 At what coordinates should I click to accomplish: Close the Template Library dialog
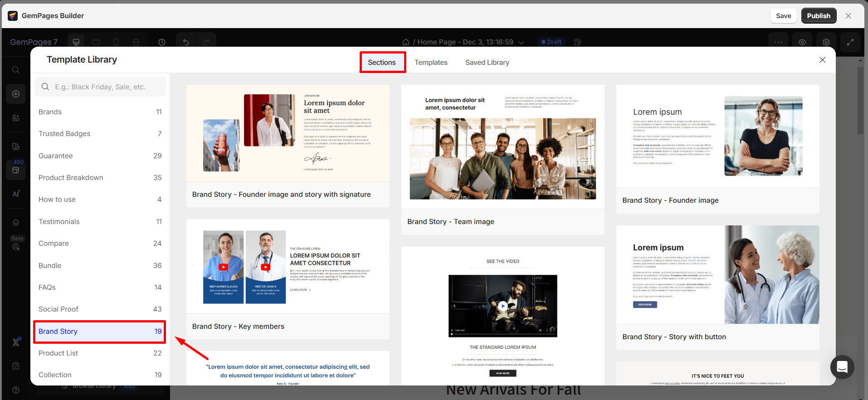pos(822,60)
